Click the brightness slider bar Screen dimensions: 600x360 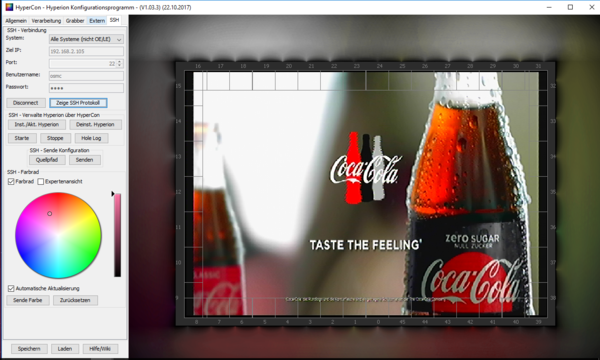tap(117, 235)
